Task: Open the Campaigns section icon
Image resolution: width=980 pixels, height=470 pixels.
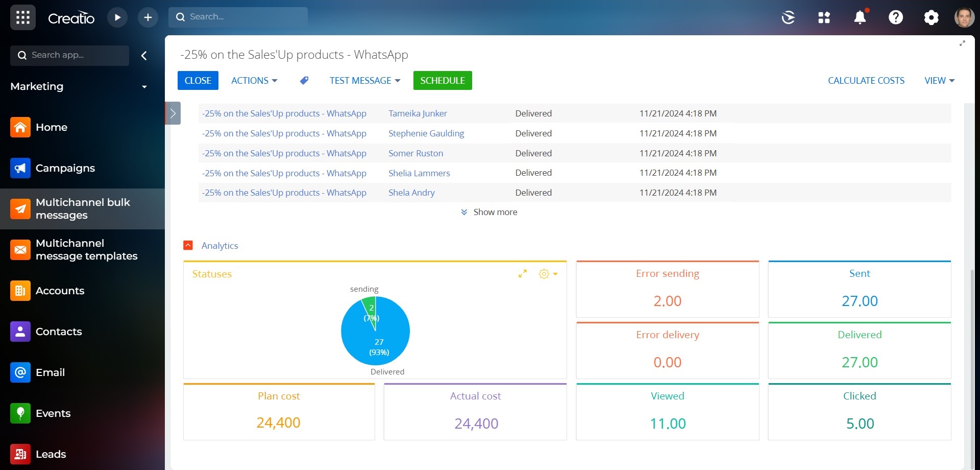Action: [20, 168]
